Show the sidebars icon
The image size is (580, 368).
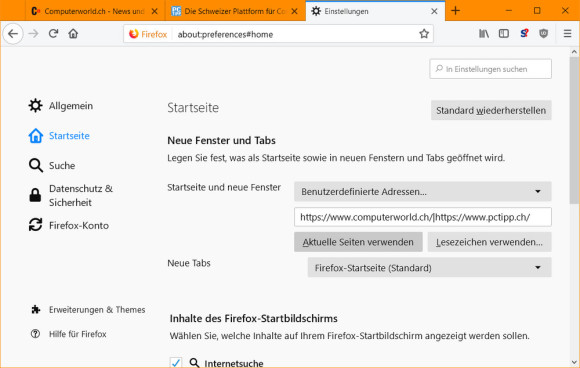[x=504, y=34]
